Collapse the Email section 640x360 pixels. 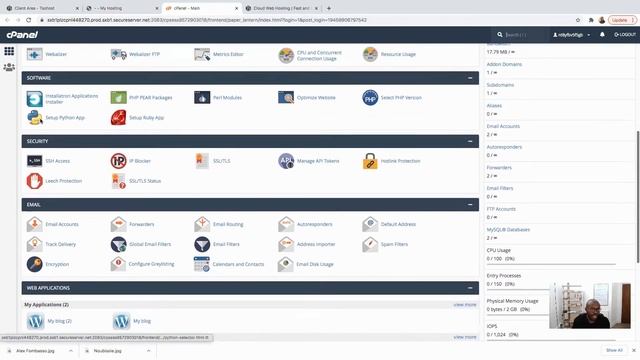pyautogui.click(x=470, y=204)
